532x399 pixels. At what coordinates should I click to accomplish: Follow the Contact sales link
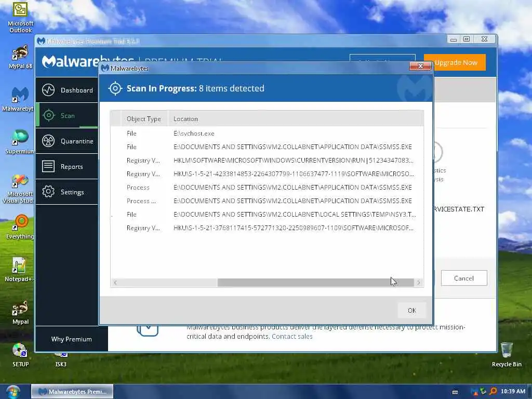292,337
